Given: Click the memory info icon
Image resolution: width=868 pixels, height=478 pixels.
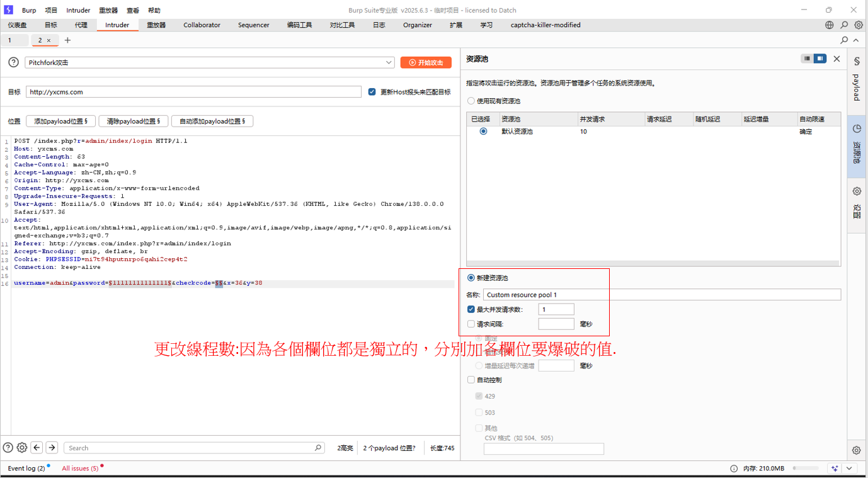Looking at the screenshot, I should (734, 469).
